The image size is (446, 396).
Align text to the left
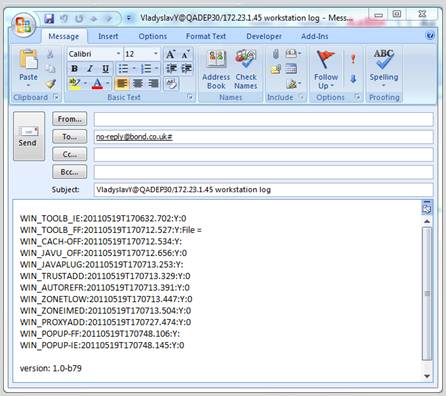pos(122,83)
